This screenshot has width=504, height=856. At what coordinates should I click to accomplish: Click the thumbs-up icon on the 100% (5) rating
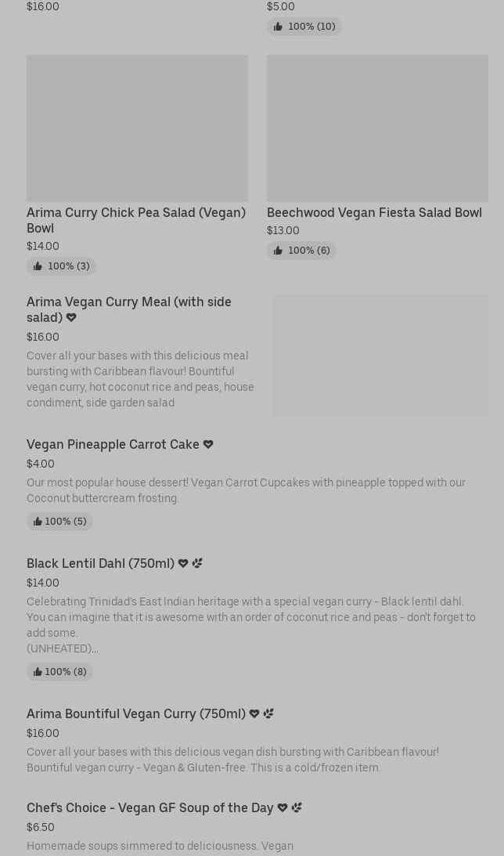38,522
